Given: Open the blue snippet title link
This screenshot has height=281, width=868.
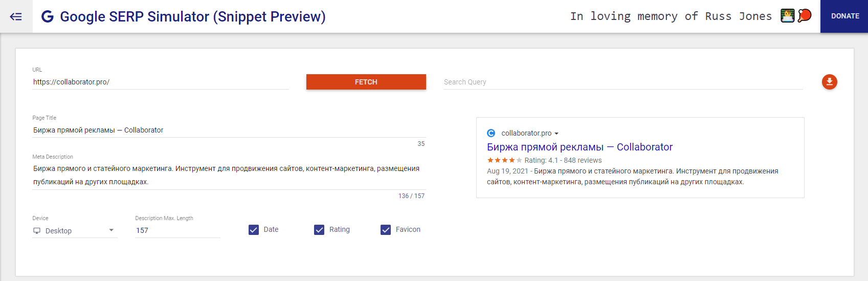Looking at the screenshot, I should tap(579, 147).
